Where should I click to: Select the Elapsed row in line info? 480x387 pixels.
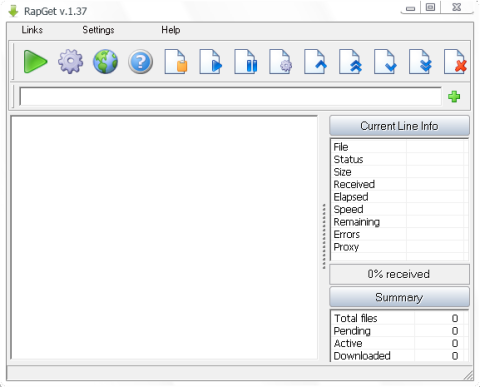(399, 197)
